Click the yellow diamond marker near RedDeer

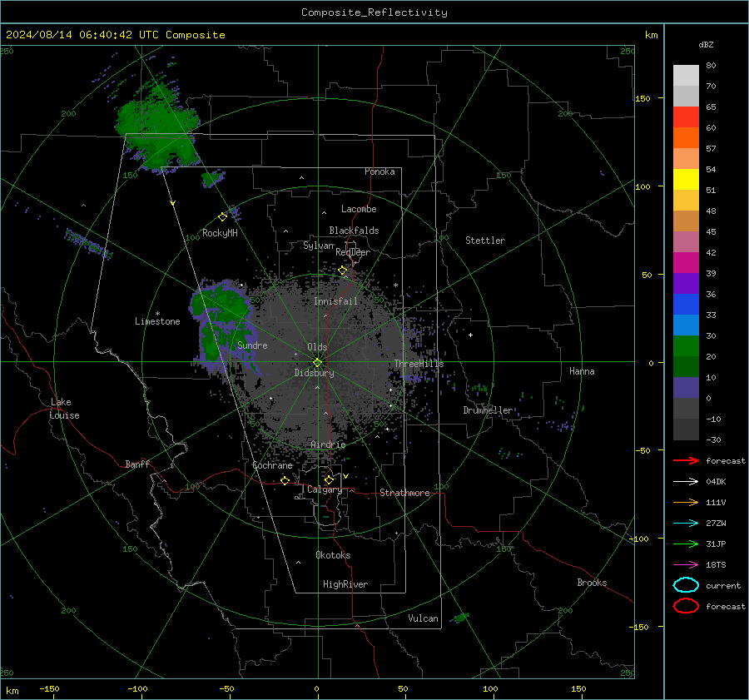tap(343, 271)
